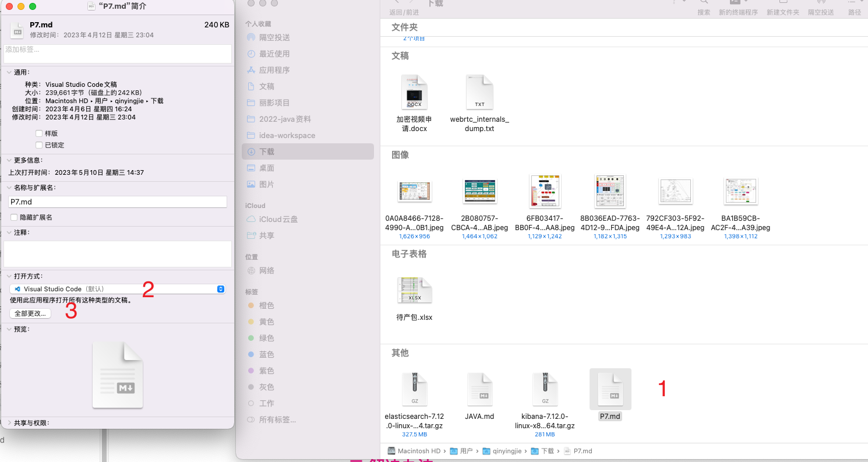This screenshot has height=462, width=868.
Task: Click the elasticsearch tar.gz archive icon
Action: (414, 389)
